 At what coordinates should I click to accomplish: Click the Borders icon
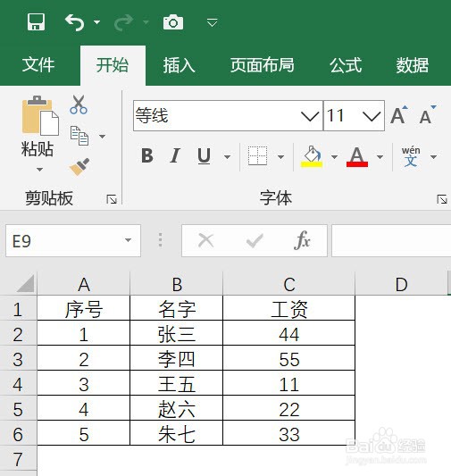[x=257, y=156]
